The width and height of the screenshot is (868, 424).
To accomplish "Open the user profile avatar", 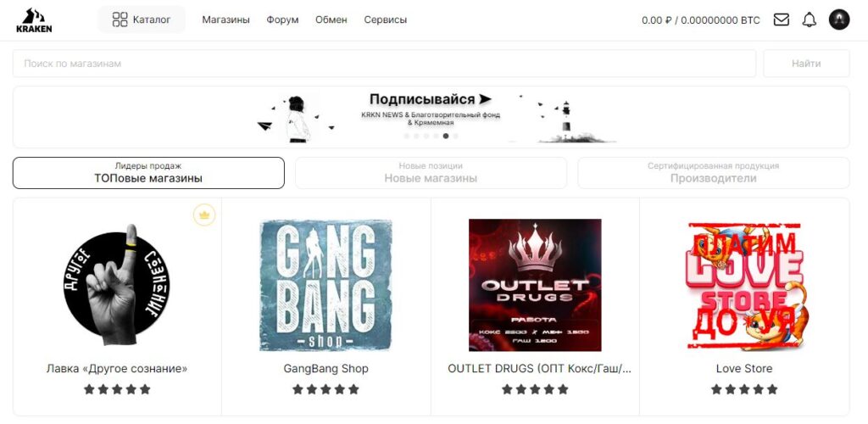I will tap(839, 20).
